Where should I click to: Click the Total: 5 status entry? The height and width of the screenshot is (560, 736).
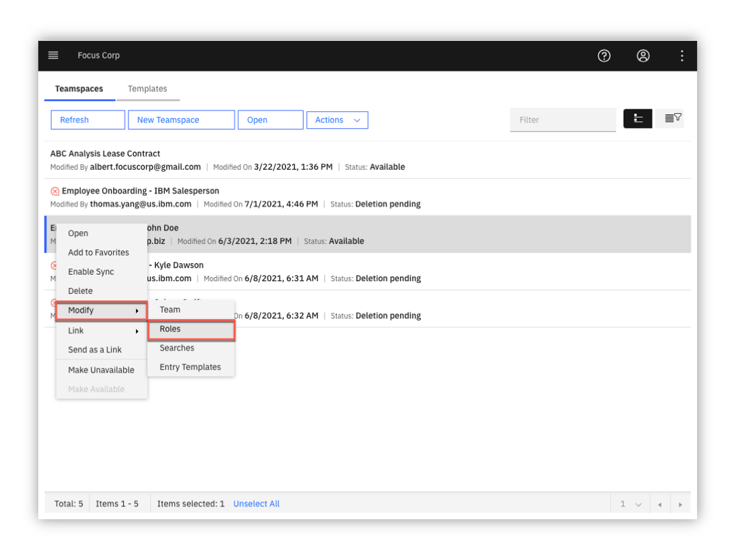pos(68,504)
